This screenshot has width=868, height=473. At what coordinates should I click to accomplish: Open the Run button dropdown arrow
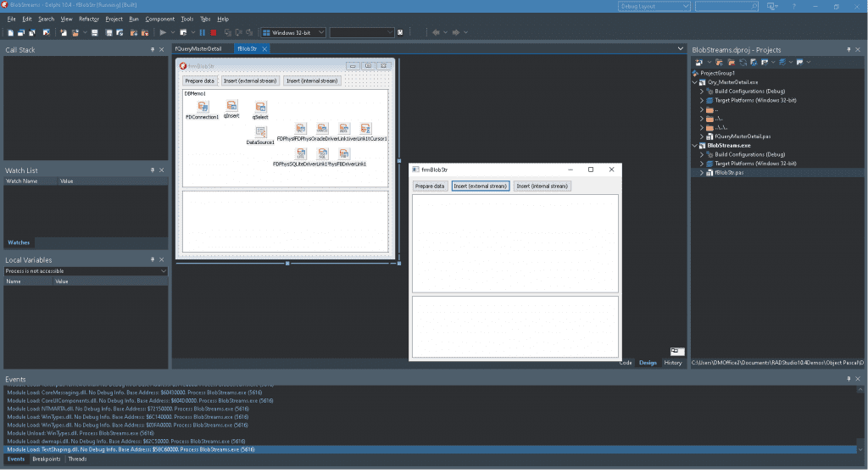click(x=172, y=33)
